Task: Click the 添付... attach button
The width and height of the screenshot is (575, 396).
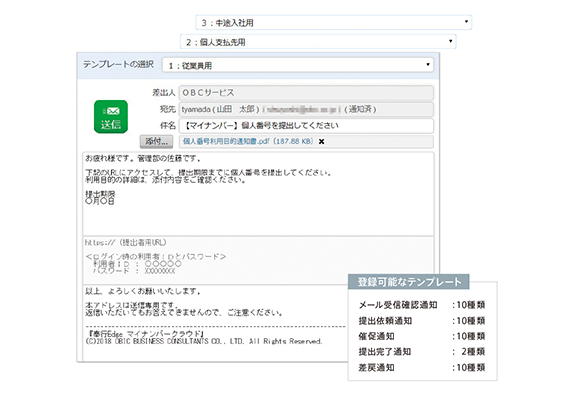Action: coord(156,141)
